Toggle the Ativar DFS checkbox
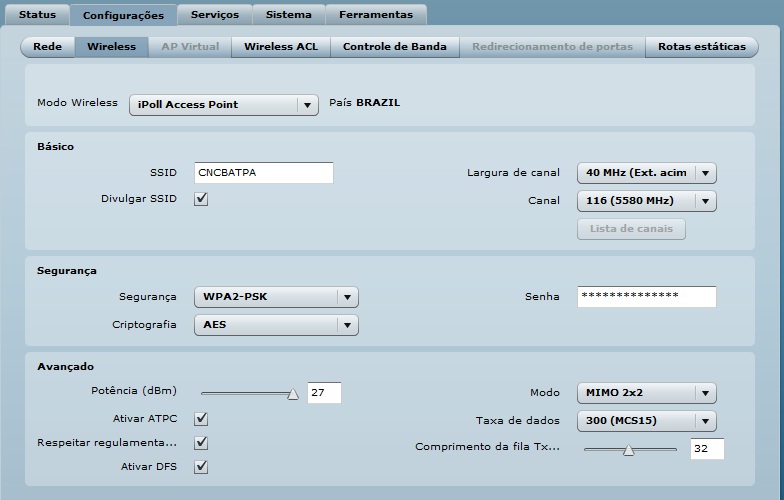Viewport: 784px width, 500px height. tap(201, 467)
